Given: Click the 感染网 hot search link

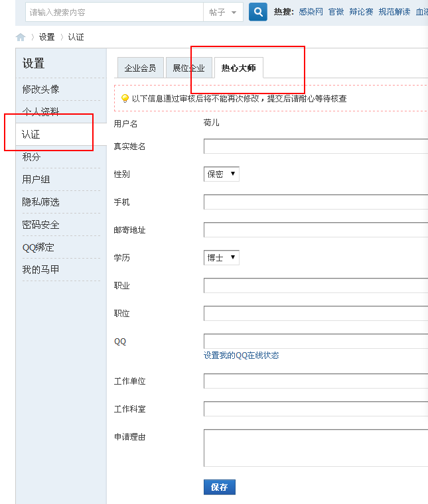Looking at the screenshot, I should point(311,12).
